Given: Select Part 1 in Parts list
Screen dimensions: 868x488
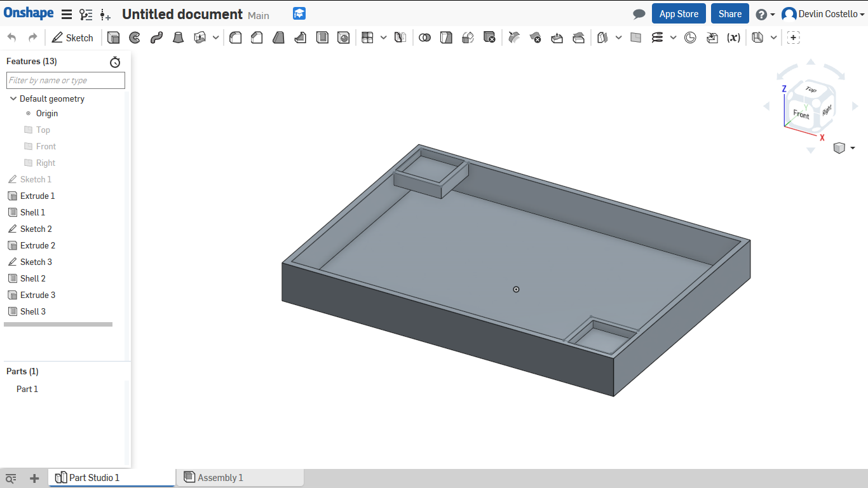Looking at the screenshot, I should coord(27,389).
